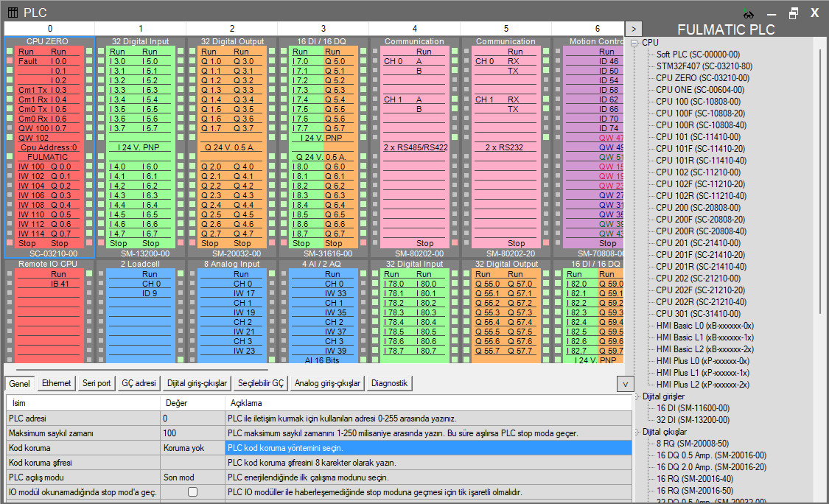The height and width of the screenshot is (504, 829).
Task: Collapse the CPU tree node
Action: pos(634,43)
